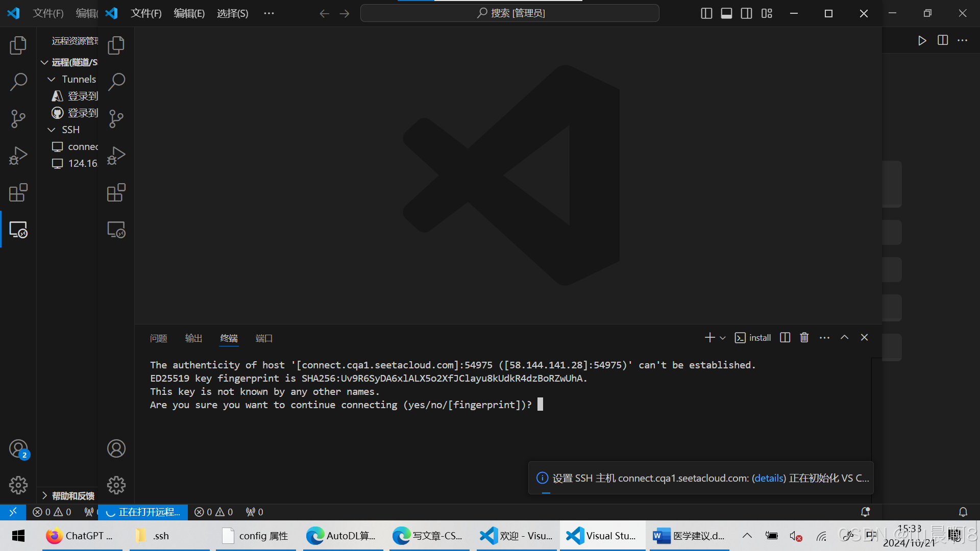The image size is (980, 551).
Task: Open Manage gear in the front window
Action: pyautogui.click(x=116, y=485)
